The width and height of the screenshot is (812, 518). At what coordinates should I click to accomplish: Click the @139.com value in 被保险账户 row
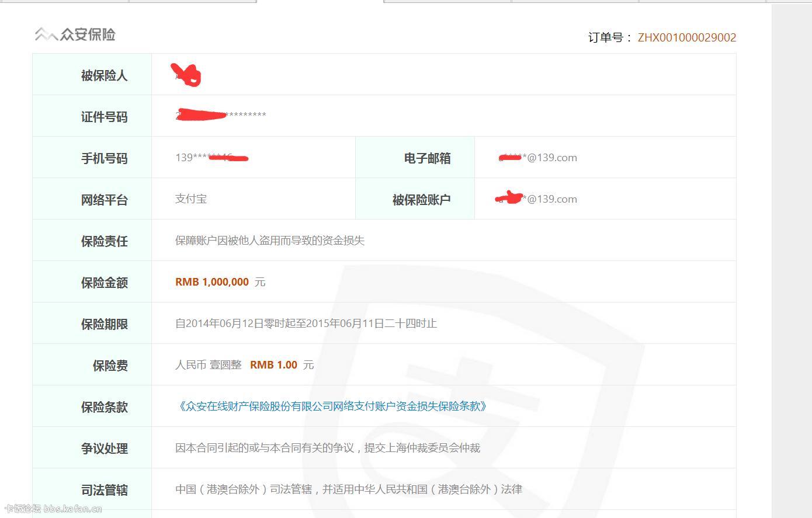pyautogui.click(x=536, y=199)
